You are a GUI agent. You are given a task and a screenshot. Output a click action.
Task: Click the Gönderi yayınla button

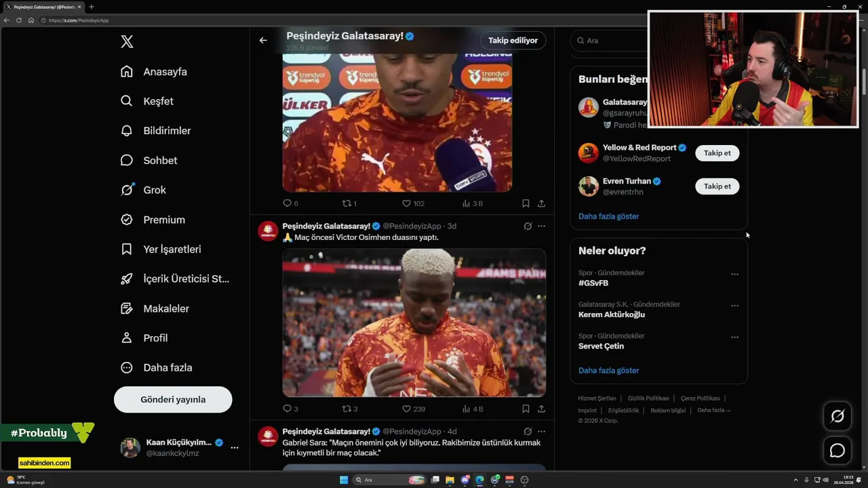pyautogui.click(x=173, y=399)
